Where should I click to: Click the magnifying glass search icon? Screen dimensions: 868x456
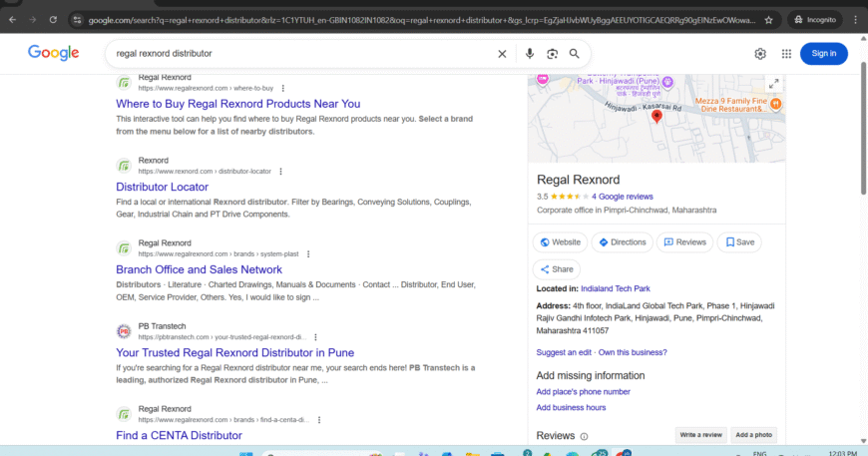pos(575,54)
